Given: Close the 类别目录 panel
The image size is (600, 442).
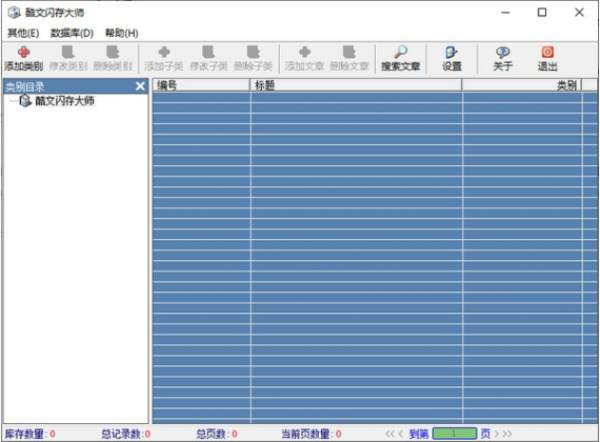Looking at the screenshot, I should pyautogui.click(x=141, y=86).
